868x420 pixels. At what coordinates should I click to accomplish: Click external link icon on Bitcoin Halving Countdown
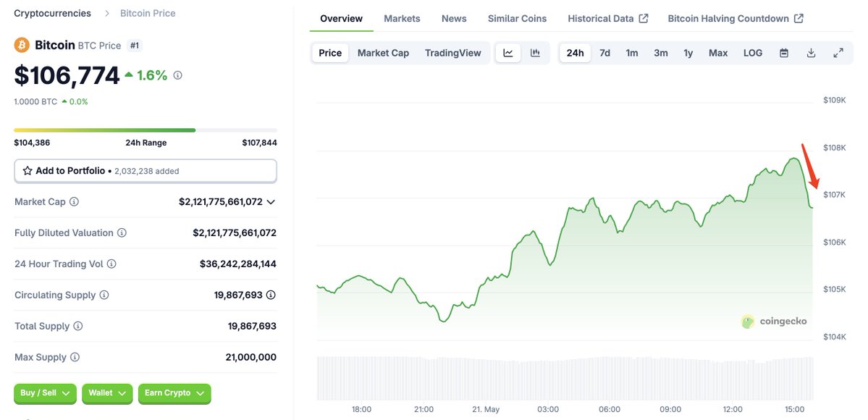click(x=799, y=18)
